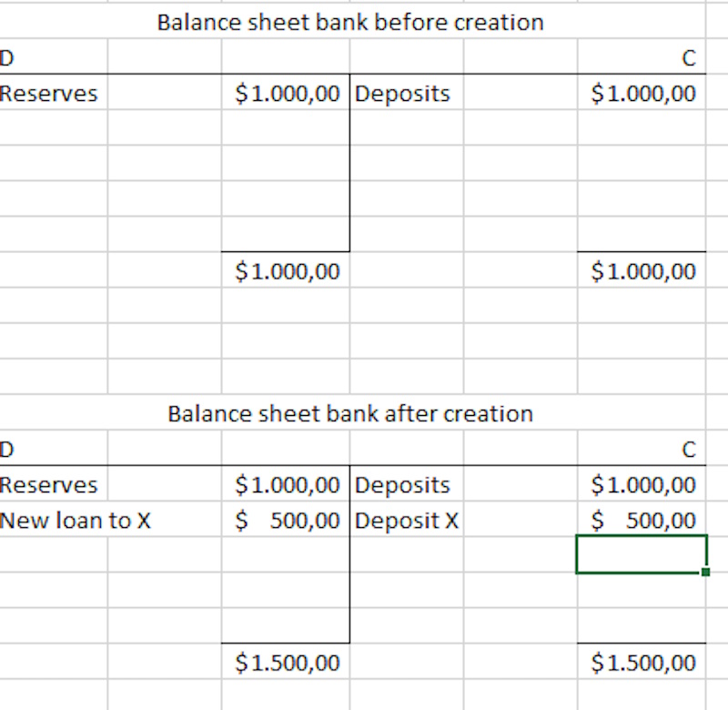Click the $1.000,00 debit total in the before-creation table
This screenshot has height=710, width=728.
pyautogui.click(x=286, y=270)
